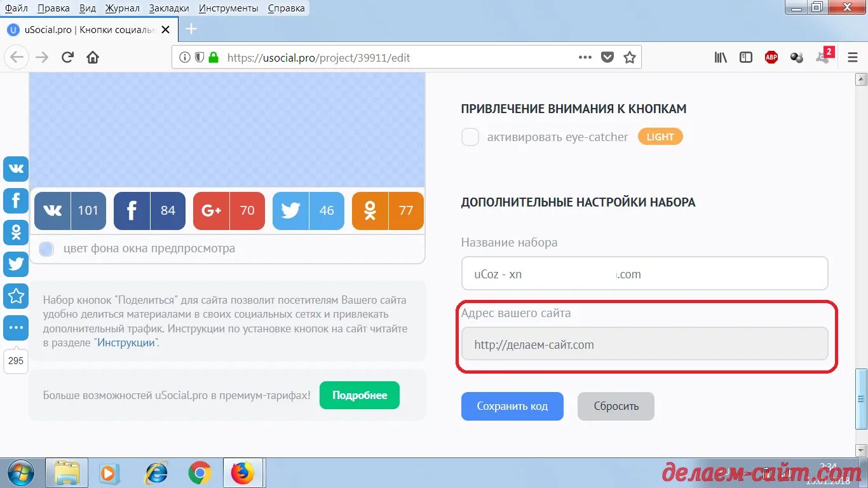Open media player from taskbar

[109, 473]
